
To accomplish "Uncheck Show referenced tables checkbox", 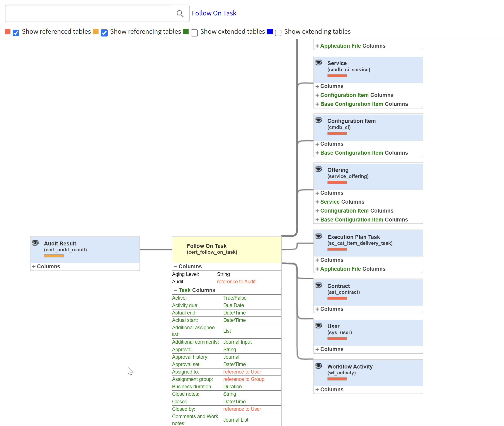I will point(16,33).
